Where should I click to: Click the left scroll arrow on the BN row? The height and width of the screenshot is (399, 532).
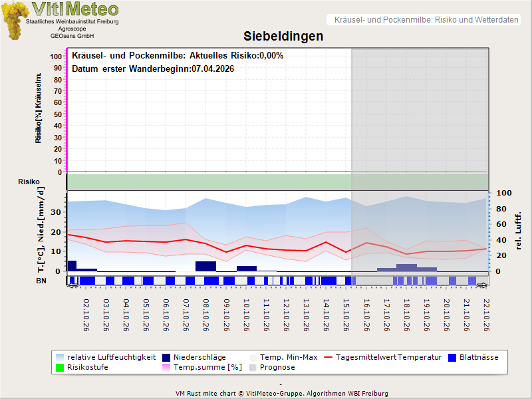(x=72, y=286)
